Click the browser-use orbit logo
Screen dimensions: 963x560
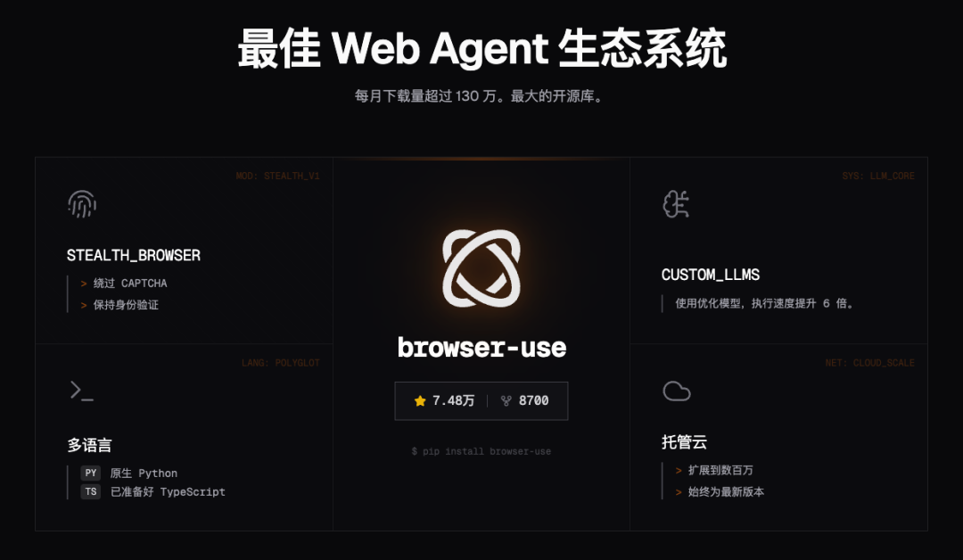[x=481, y=268]
